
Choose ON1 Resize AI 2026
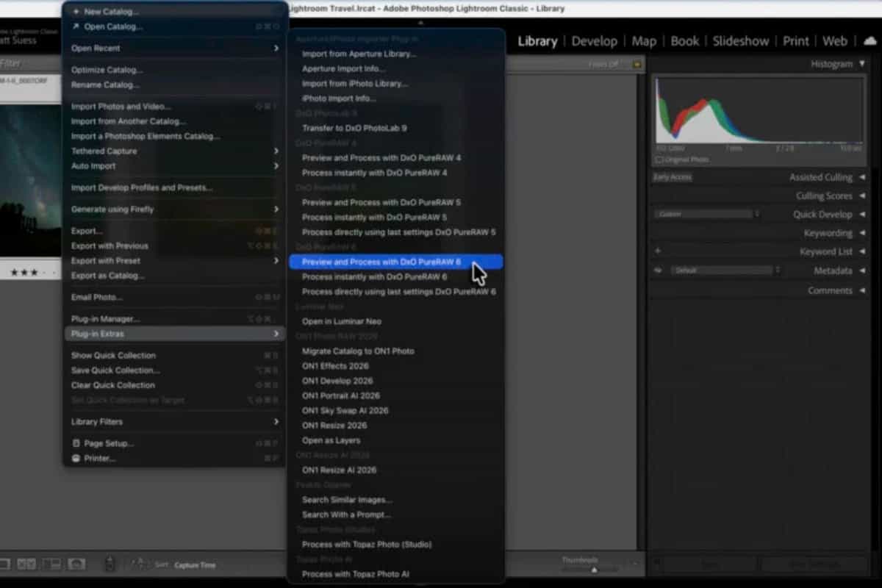[396, 470]
